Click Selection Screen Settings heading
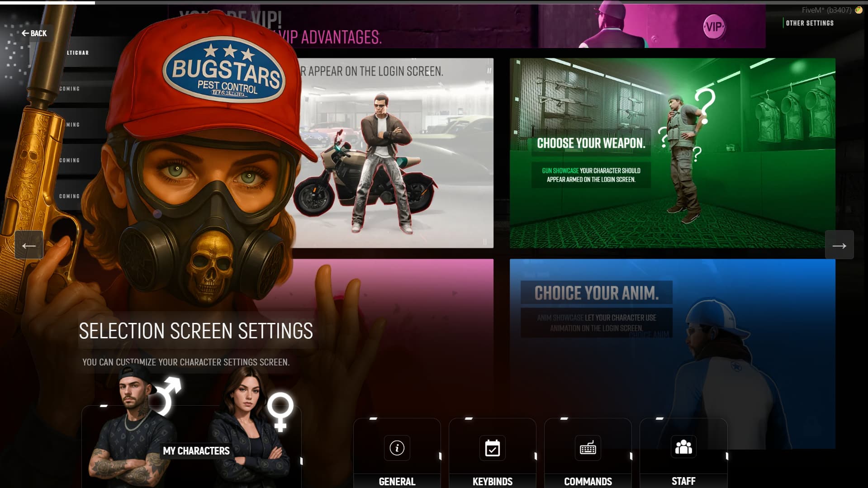 (x=196, y=331)
